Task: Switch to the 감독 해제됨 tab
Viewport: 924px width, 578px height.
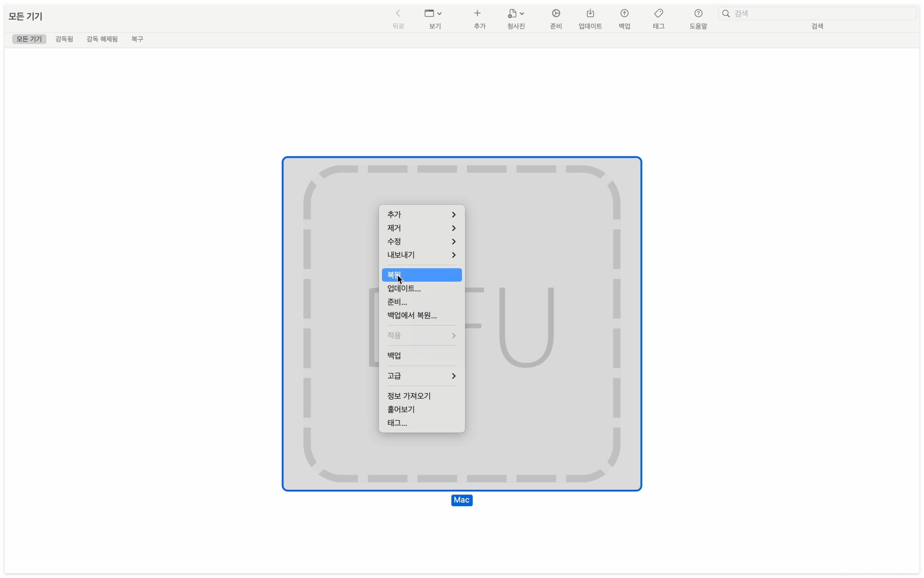Action: tap(102, 39)
